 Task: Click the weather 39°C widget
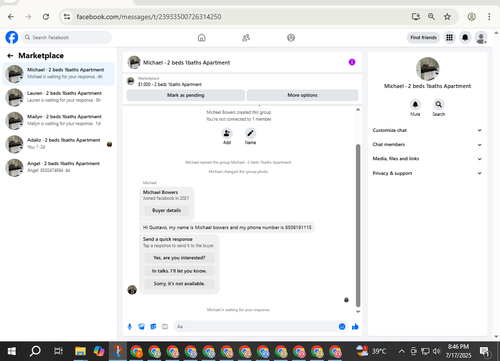372,351
